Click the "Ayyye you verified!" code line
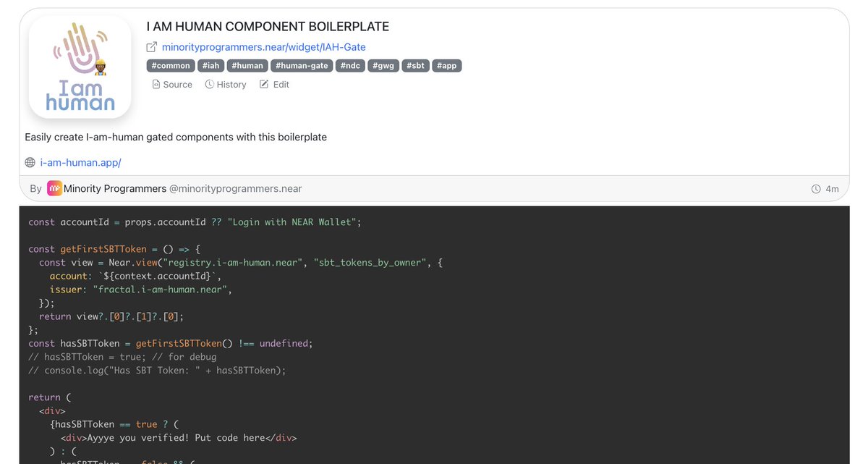This screenshot has height=464, width=868. tap(179, 438)
